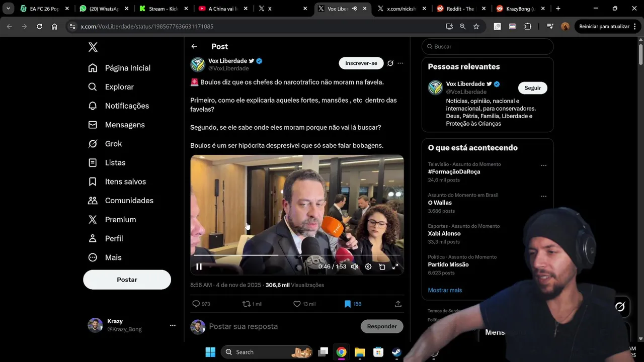Image resolution: width=644 pixels, height=362 pixels.
Task: Switch to Stream - Kick tab
Action: tap(164, 9)
